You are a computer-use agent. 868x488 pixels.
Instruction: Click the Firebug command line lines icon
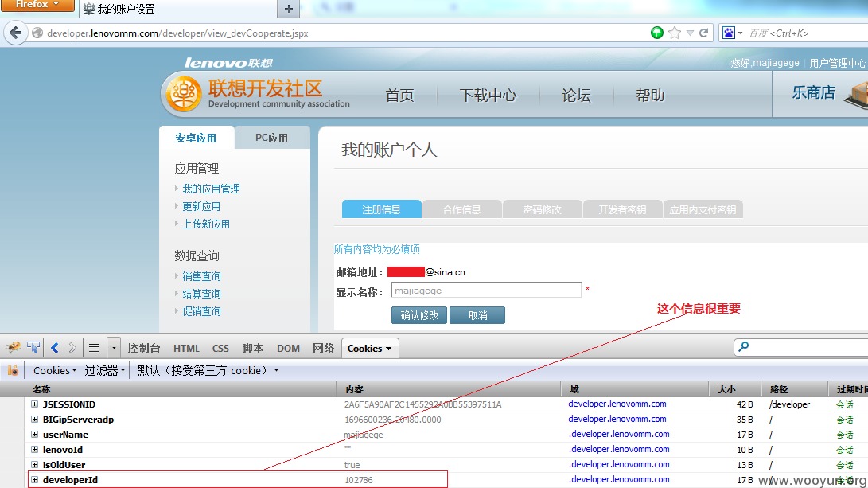tap(94, 348)
